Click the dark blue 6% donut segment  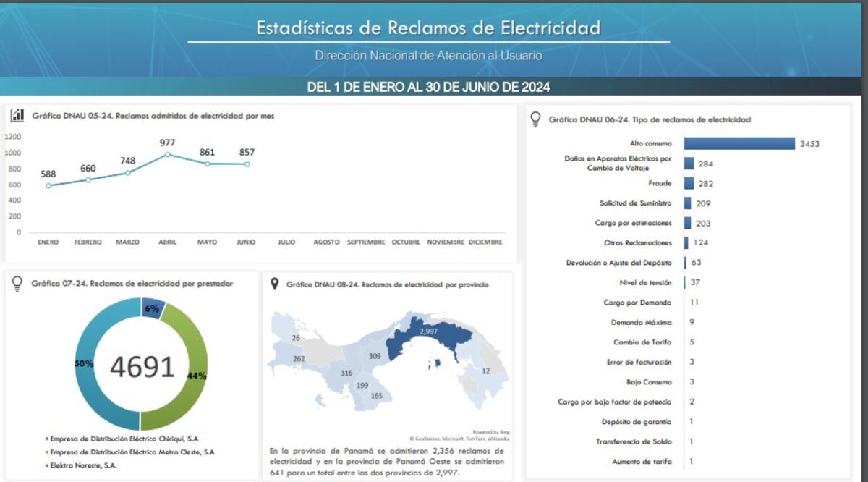152,309
